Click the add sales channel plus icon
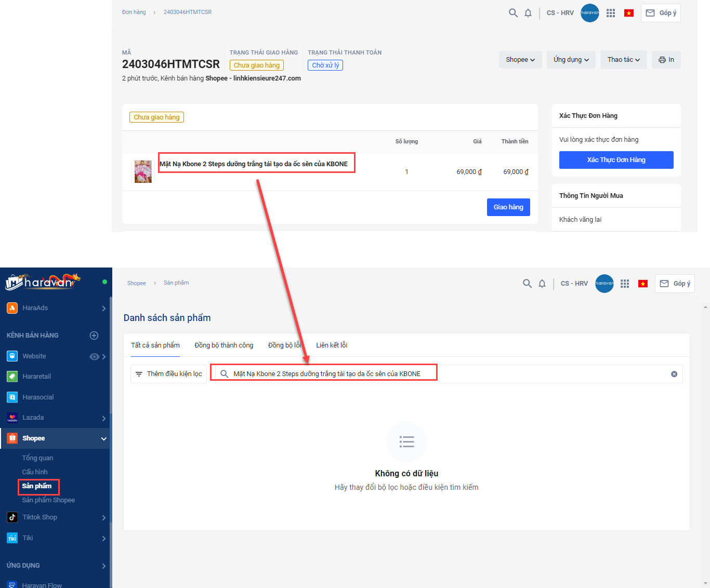The image size is (710, 588). [94, 336]
